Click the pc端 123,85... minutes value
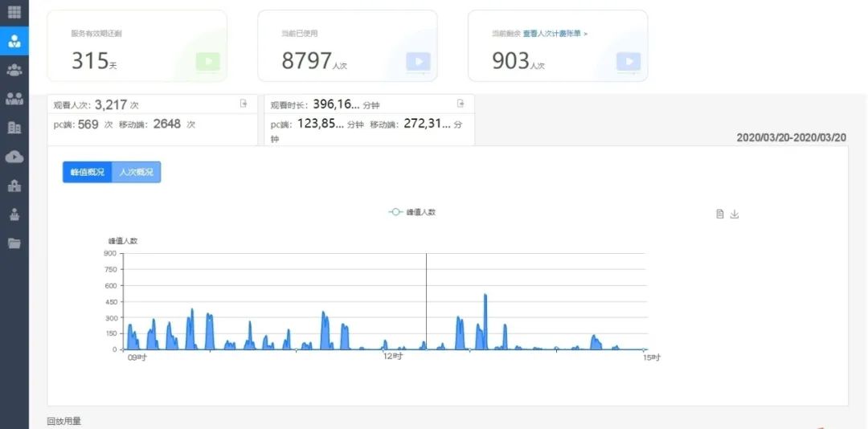 pos(321,124)
